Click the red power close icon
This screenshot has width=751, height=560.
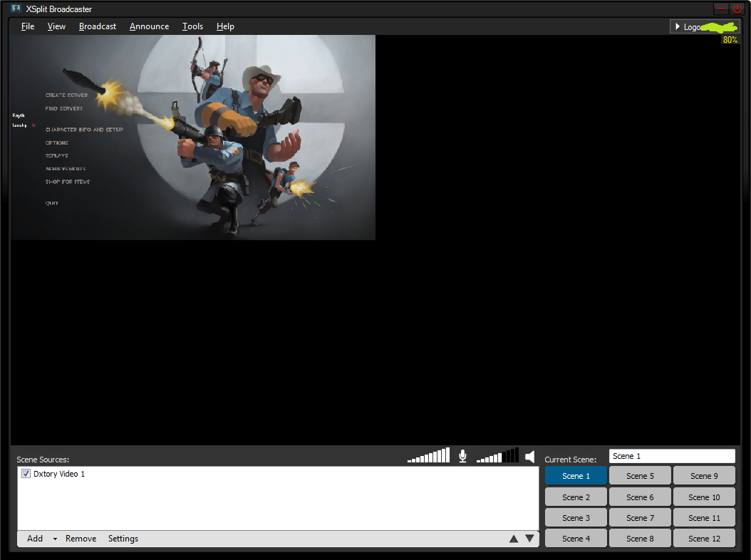coord(737,9)
